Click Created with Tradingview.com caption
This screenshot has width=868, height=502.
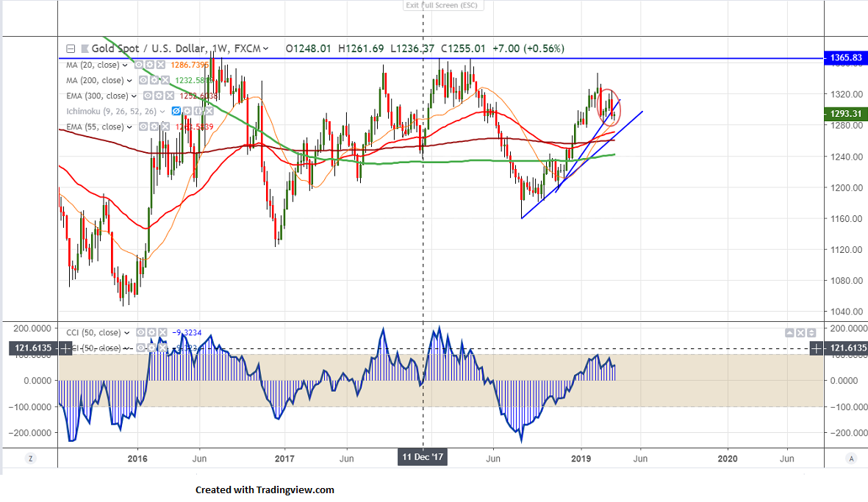(265, 490)
